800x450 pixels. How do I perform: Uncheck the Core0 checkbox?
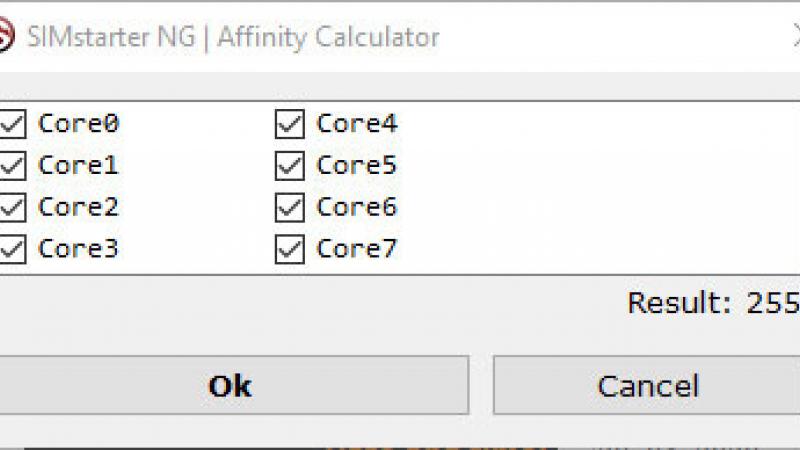[x=12, y=124]
